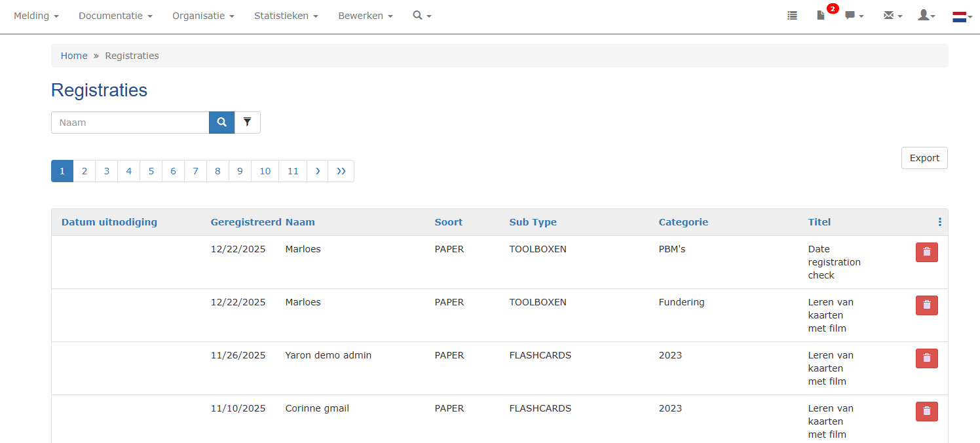980x443 pixels.
Task: Follow the Home breadcrumb link
Action: point(74,56)
